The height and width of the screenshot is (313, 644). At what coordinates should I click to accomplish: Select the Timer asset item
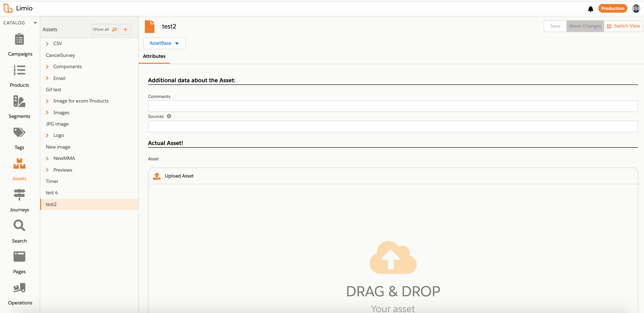(52, 181)
